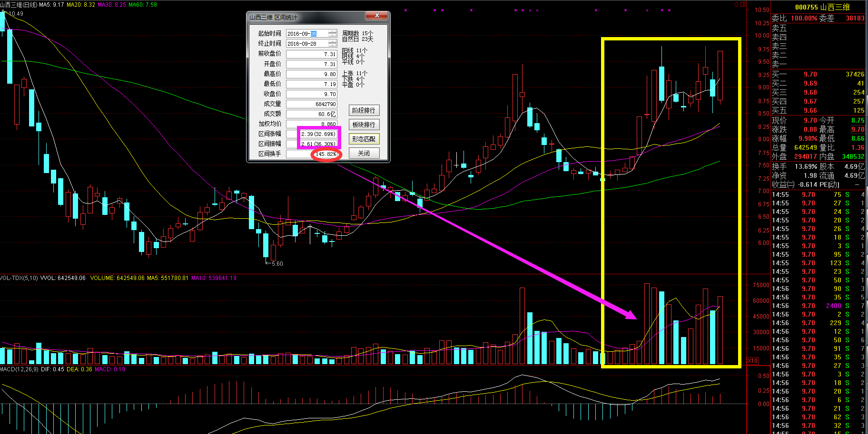Click the MA20: 8.32 indicator label

[x=80, y=4]
